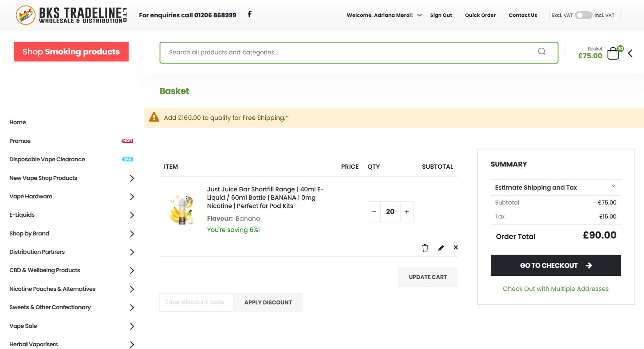Click the HOT badge beside Promos
This screenshot has height=349, width=644.
click(x=127, y=141)
